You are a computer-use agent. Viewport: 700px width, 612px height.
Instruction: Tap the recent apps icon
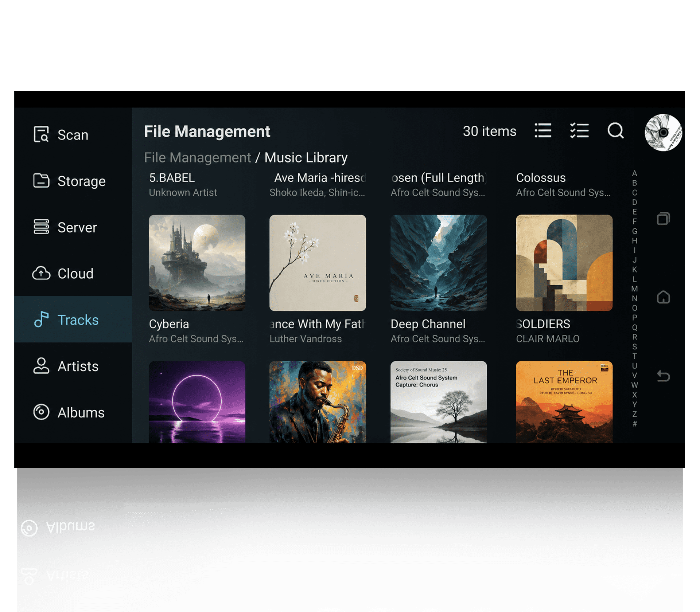click(x=664, y=219)
